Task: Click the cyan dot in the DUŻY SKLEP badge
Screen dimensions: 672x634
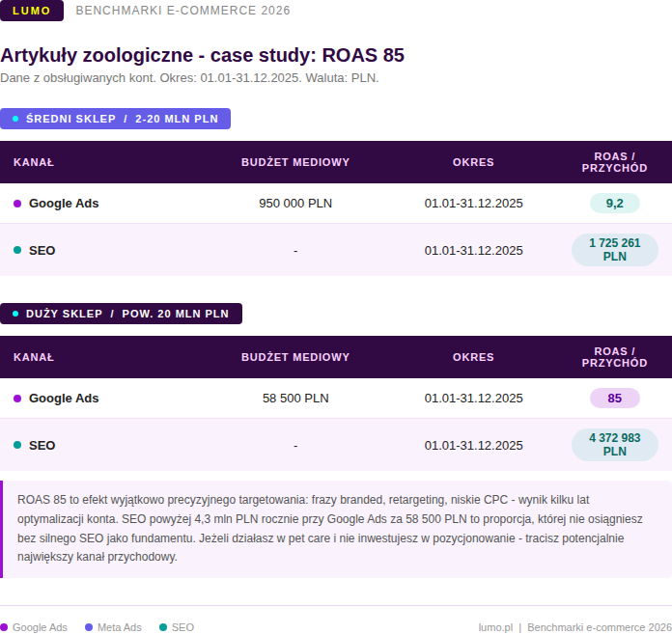Action: (x=15, y=314)
